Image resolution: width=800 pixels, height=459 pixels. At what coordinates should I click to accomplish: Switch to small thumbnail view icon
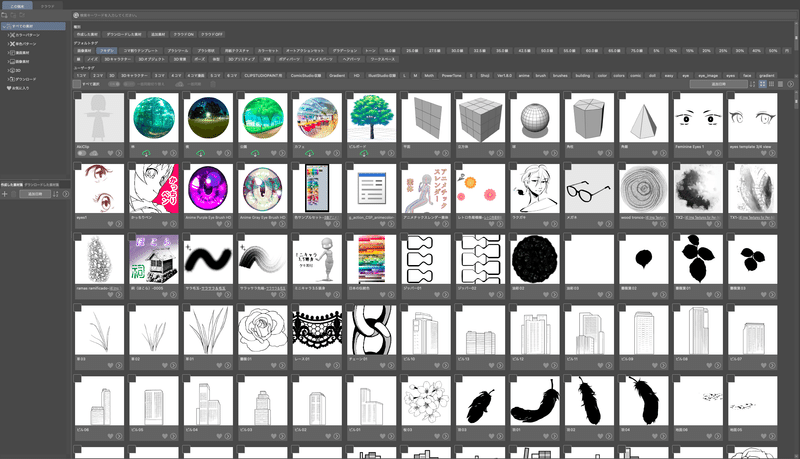pos(771,84)
